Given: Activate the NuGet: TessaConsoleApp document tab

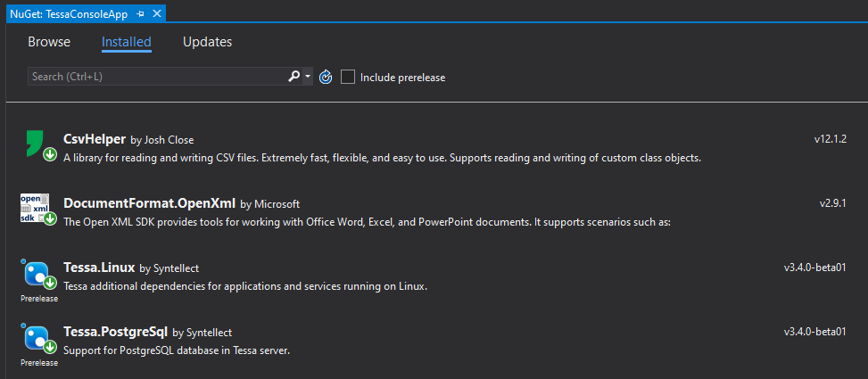Looking at the screenshot, I should 68,15.
